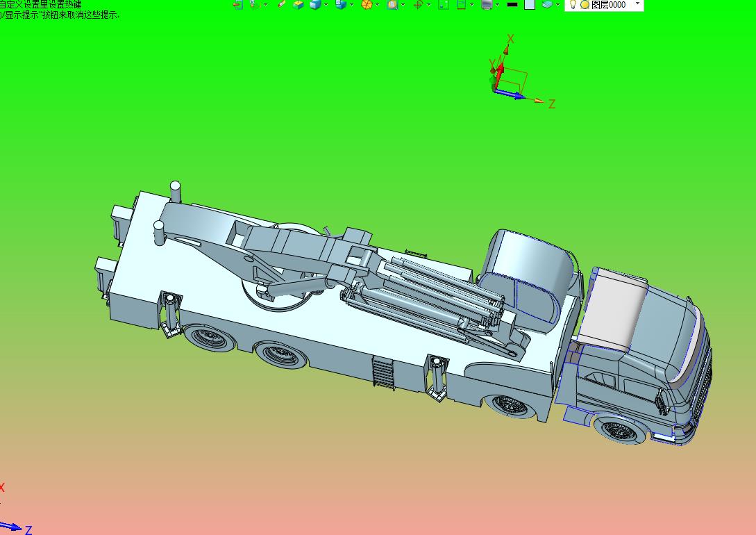
Task: Open dropdown beside blue box sheets icon
Action: [x=351, y=5]
